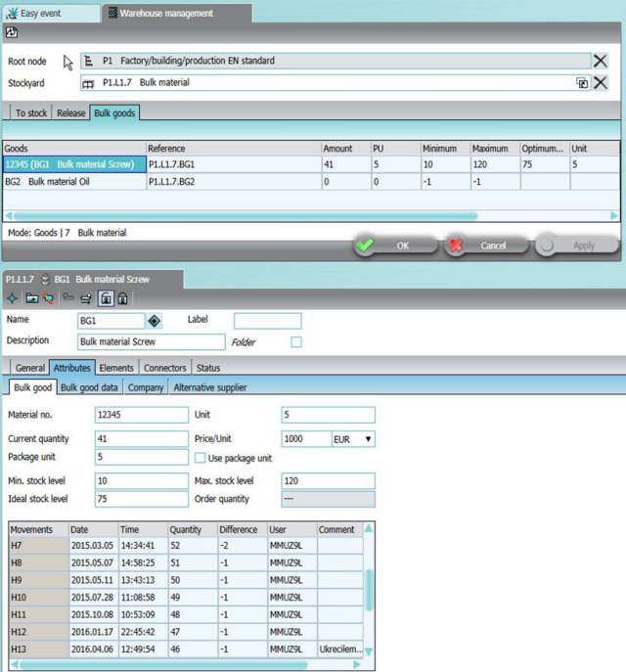Viewport: 626px width, 672px height.
Task: Click the blue star icon in object toolbar
Action: click(x=12, y=298)
